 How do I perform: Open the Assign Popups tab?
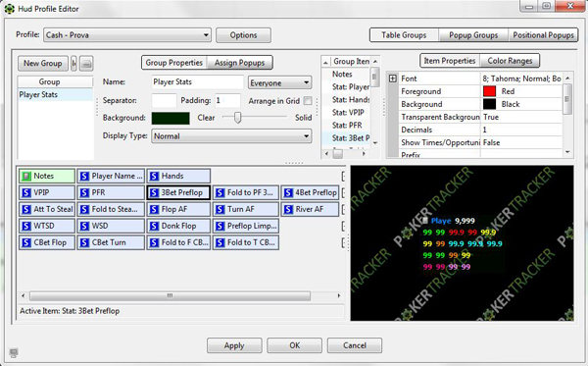(x=239, y=63)
